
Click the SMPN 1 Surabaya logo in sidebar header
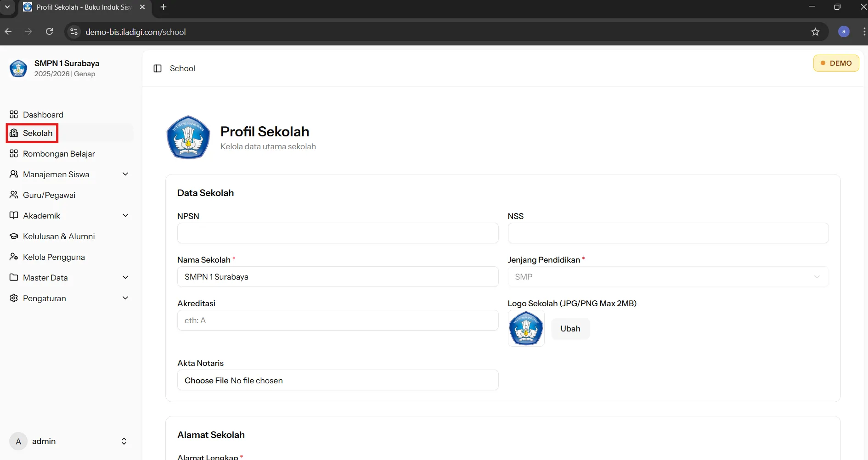18,68
